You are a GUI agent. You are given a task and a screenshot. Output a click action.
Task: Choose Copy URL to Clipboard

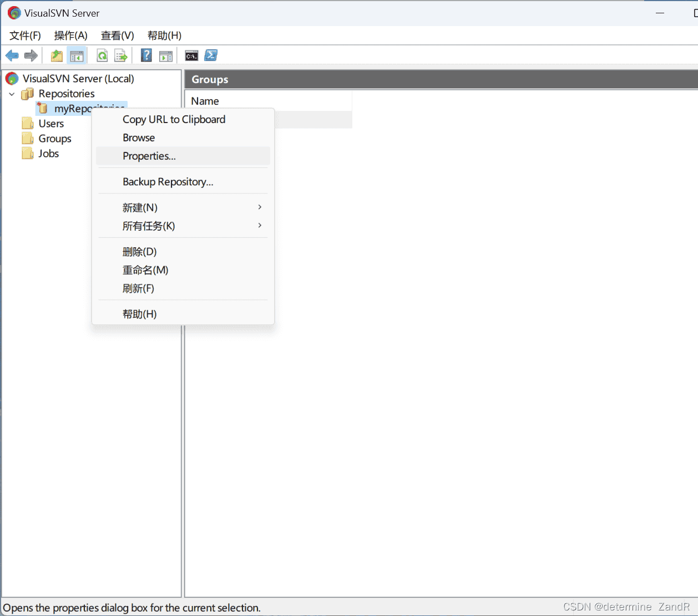tap(174, 119)
